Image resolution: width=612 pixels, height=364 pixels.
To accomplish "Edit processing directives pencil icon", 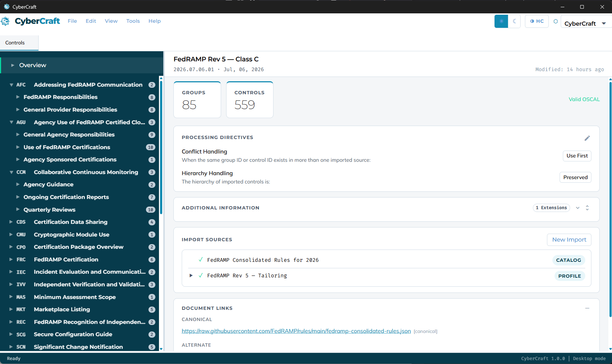I will (x=587, y=138).
